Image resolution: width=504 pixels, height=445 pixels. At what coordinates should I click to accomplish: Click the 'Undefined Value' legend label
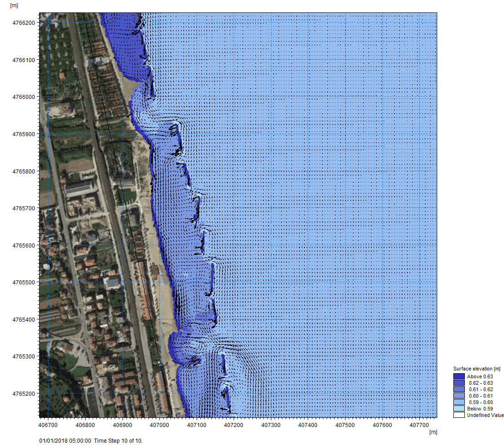tap(486, 415)
